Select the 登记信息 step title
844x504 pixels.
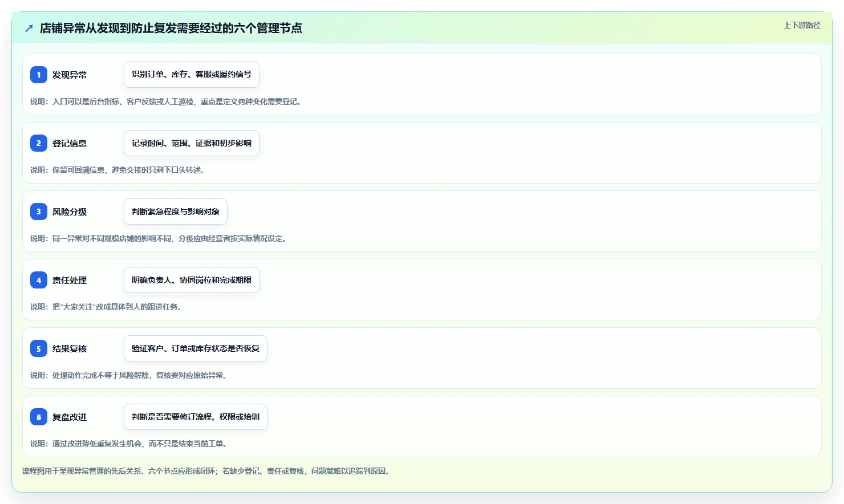70,143
